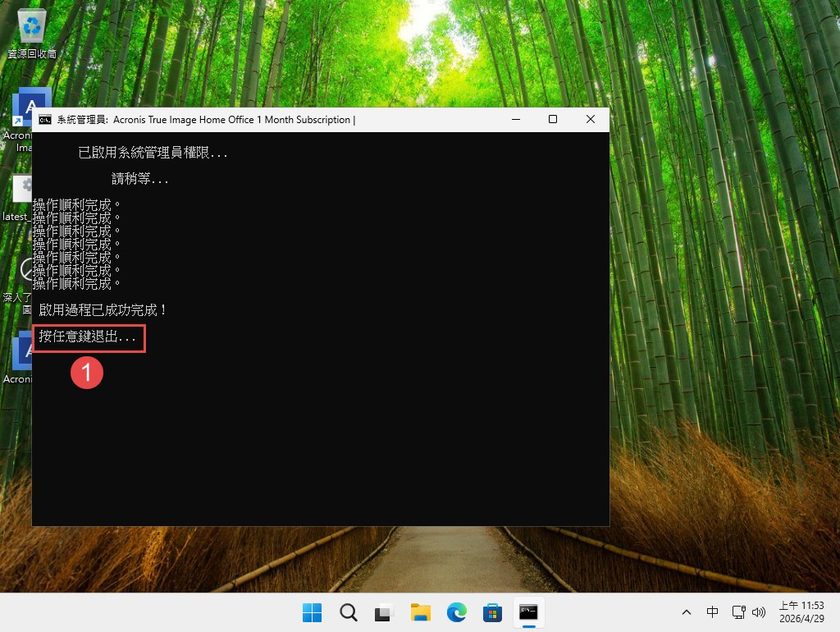The height and width of the screenshot is (632, 840).
Task: Minimize the 系統管理員 command prompt window
Action: (x=515, y=120)
